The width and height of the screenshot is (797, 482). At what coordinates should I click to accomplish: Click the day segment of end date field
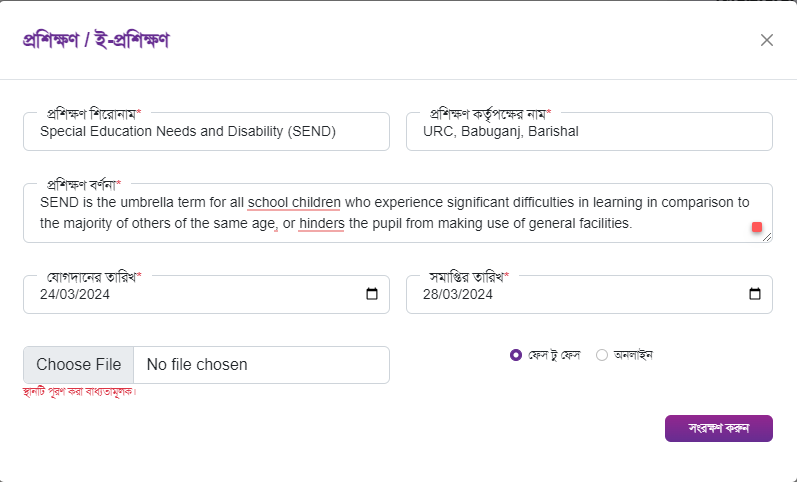click(x=430, y=294)
